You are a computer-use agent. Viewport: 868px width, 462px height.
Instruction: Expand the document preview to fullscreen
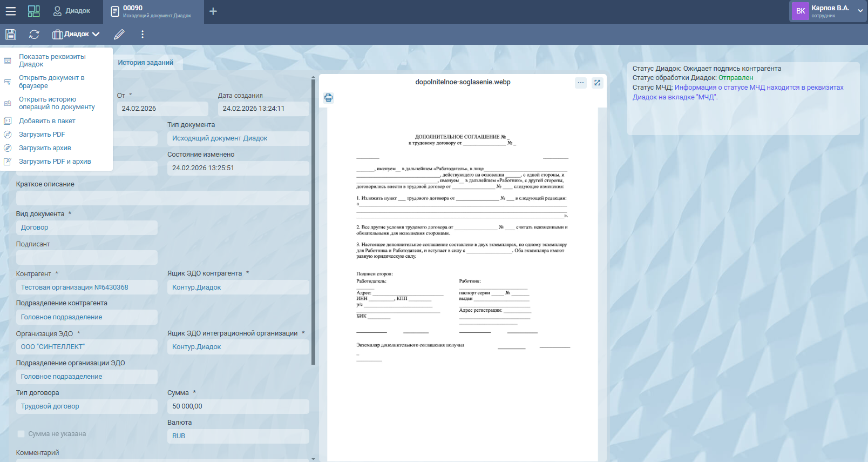tap(597, 83)
